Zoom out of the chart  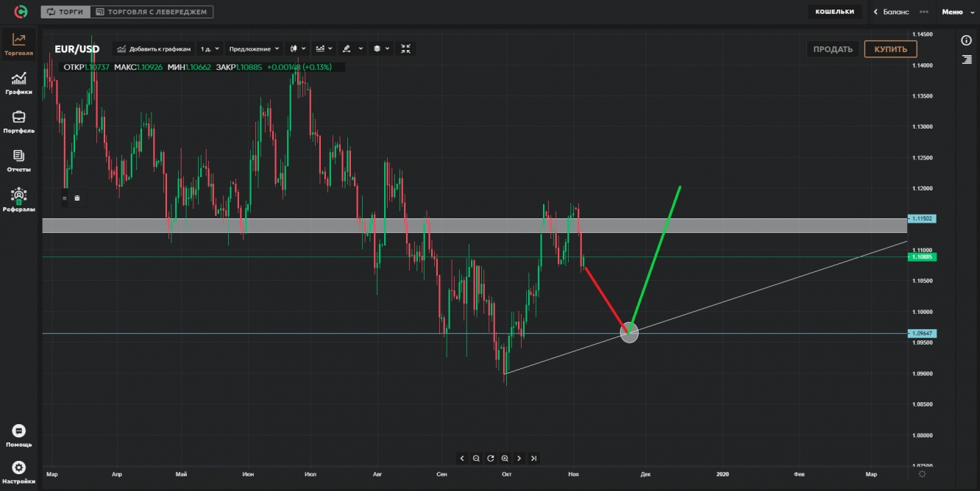476,458
